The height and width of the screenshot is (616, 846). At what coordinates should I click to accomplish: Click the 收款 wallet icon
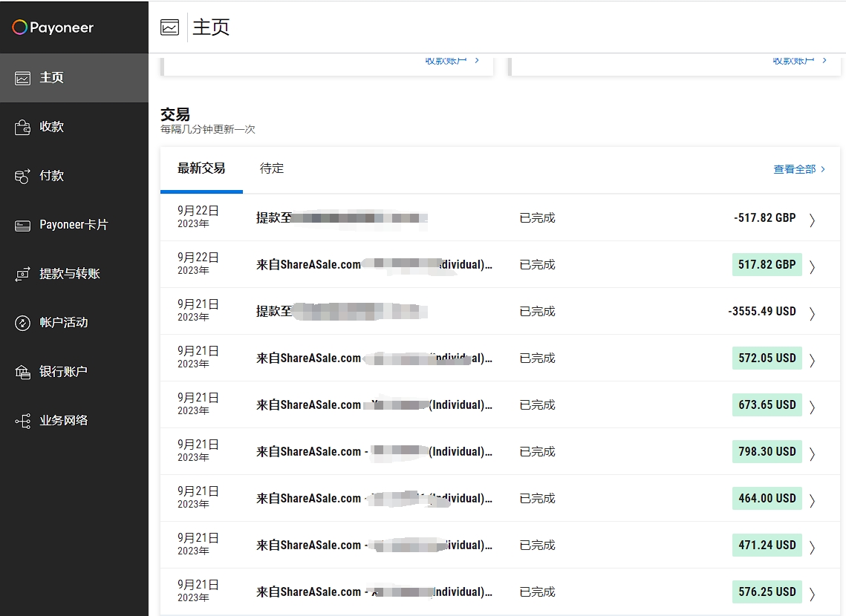(x=23, y=127)
